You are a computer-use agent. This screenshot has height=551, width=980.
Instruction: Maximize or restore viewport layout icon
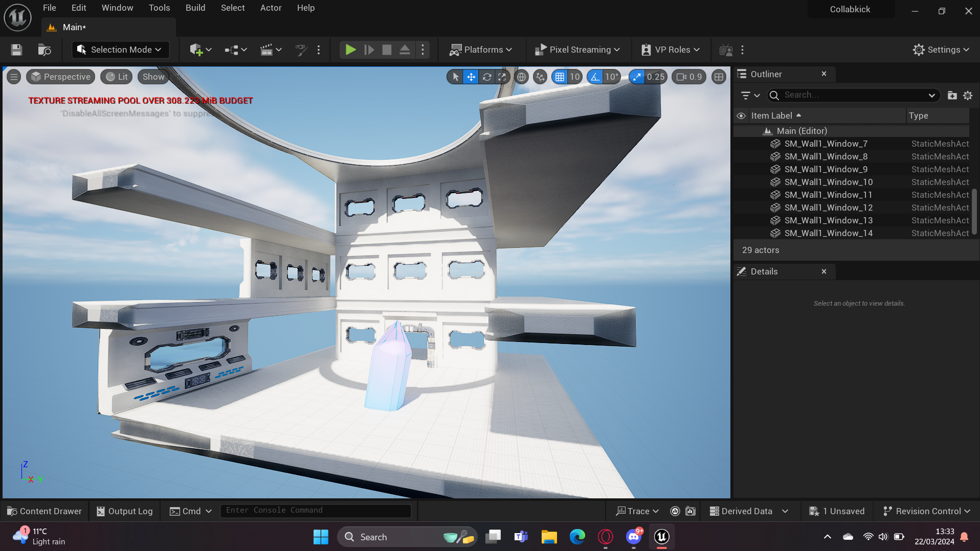click(719, 77)
